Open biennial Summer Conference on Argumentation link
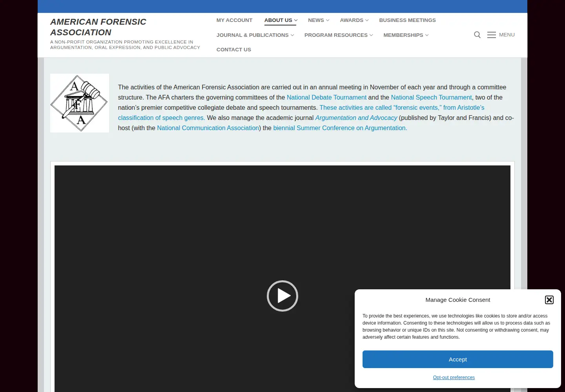Screen dimensions: 565x392 tap(340, 128)
